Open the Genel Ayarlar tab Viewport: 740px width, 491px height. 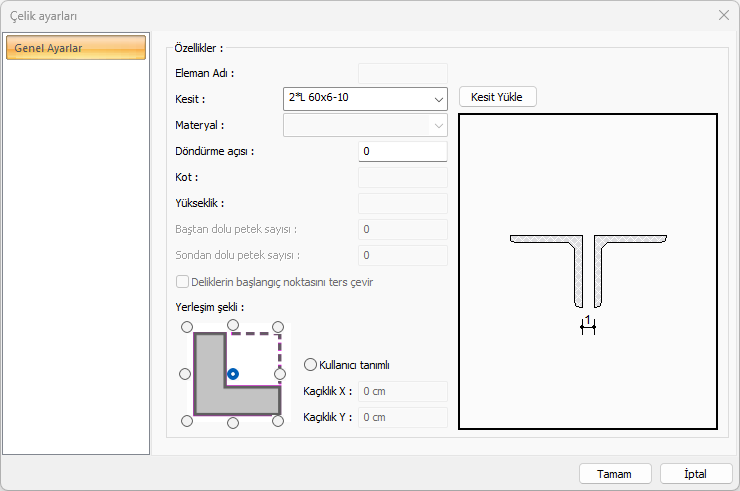coord(76,48)
